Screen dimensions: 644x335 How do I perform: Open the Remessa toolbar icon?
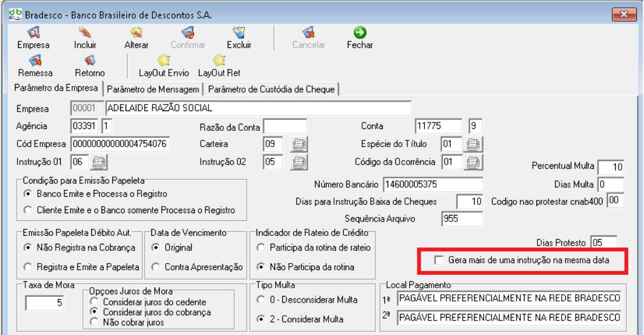(35, 61)
